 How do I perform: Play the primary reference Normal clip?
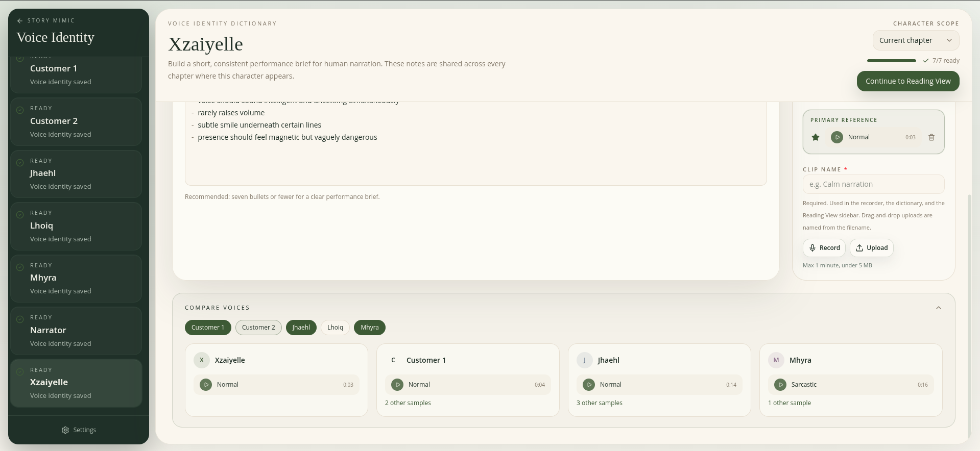[837, 137]
